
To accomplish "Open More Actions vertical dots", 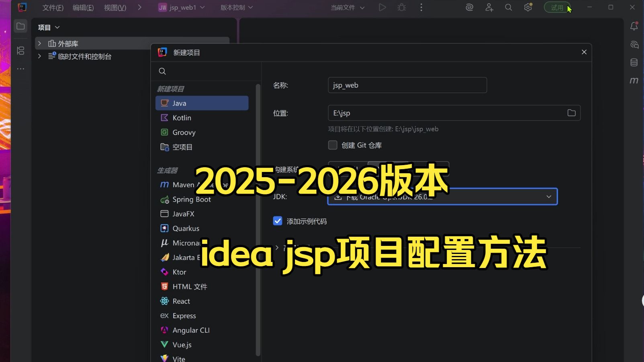I will pyautogui.click(x=421, y=7).
